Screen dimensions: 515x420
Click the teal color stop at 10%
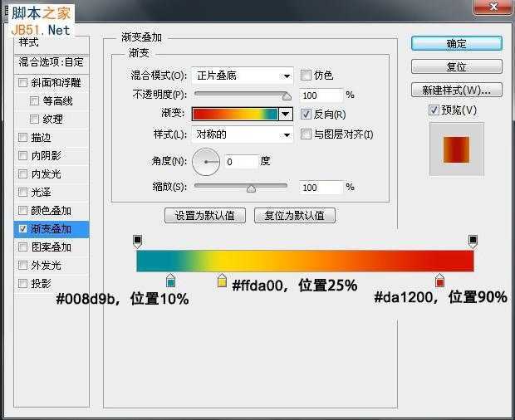(x=170, y=281)
